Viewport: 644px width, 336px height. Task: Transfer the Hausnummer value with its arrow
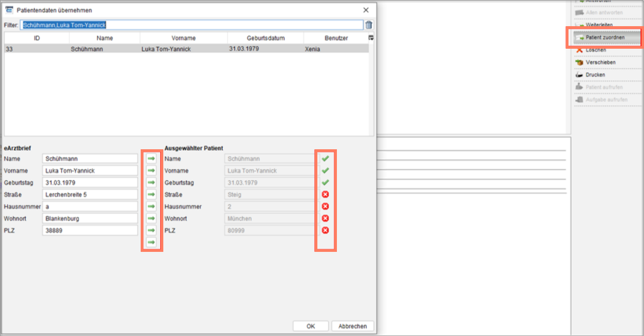[x=151, y=206]
